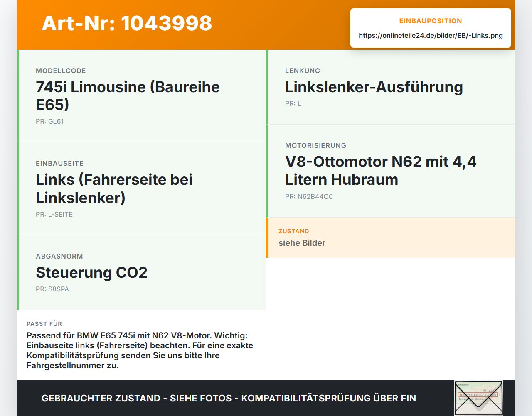Viewport: 532px width, 416px height.
Task: Click the Passt Für compatibility paragraph
Action: point(140,350)
